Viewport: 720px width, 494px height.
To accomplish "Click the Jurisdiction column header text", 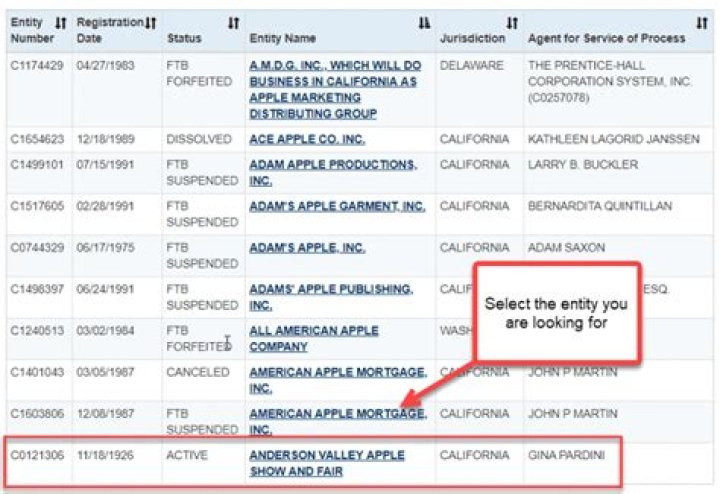I will pyautogui.click(x=472, y=38).
